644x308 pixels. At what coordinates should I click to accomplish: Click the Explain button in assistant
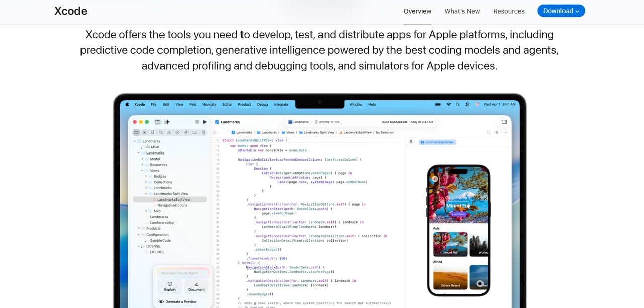point(170,286)
